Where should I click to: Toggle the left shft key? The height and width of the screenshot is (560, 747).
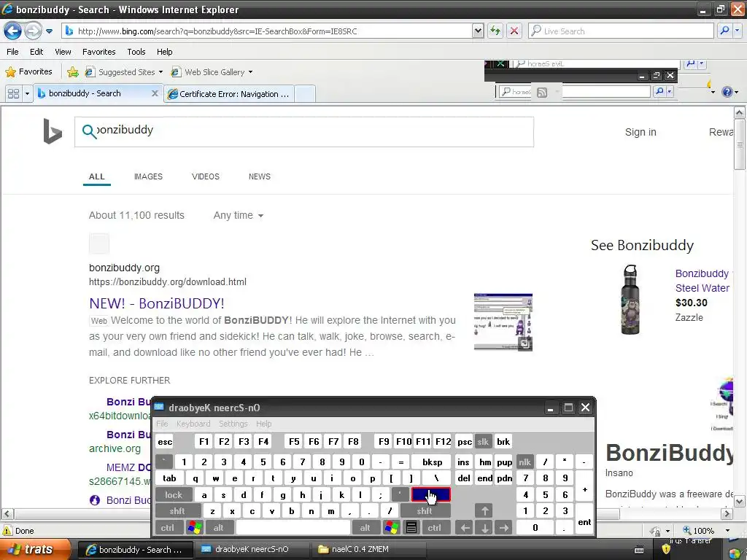tap(177, 511)
